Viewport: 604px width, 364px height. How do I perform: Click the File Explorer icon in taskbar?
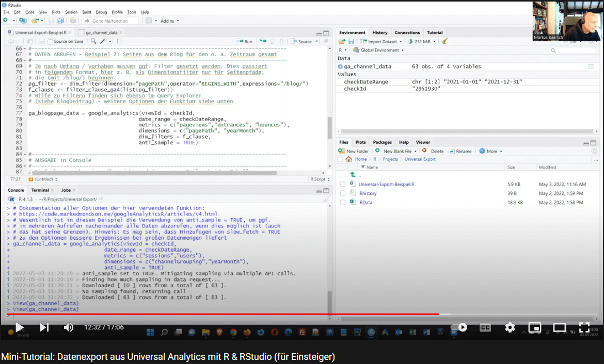(205, 332)
